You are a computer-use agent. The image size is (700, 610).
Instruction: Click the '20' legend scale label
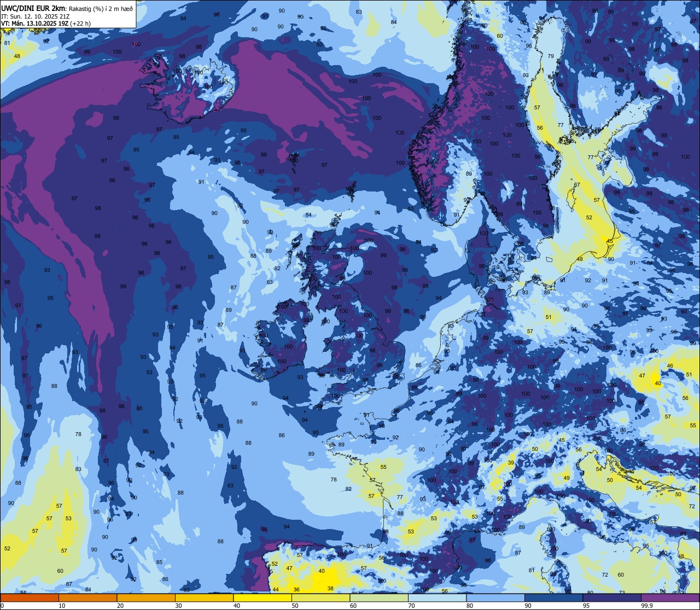(120, 606)
